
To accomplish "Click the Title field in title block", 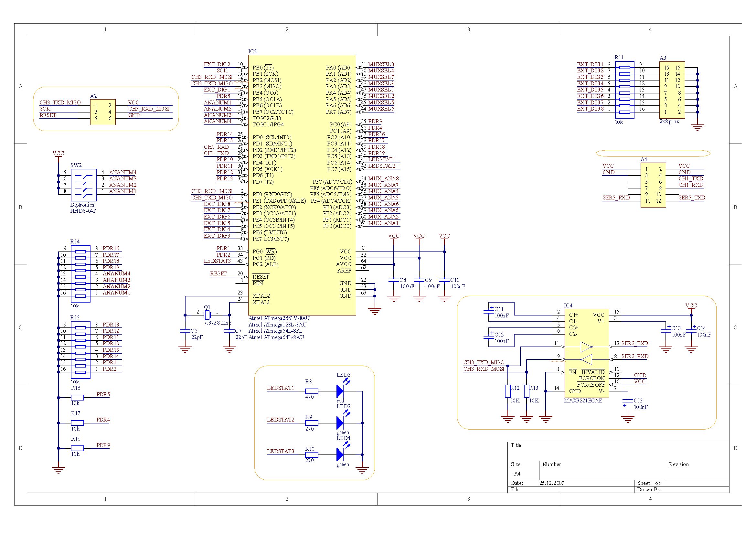I will 516,445.
